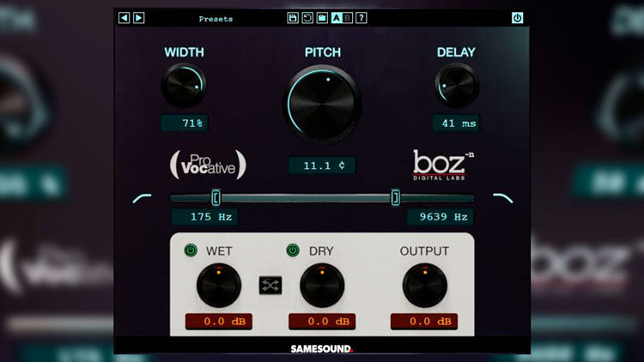Save preset with floppy disk icon

[293, 18]
